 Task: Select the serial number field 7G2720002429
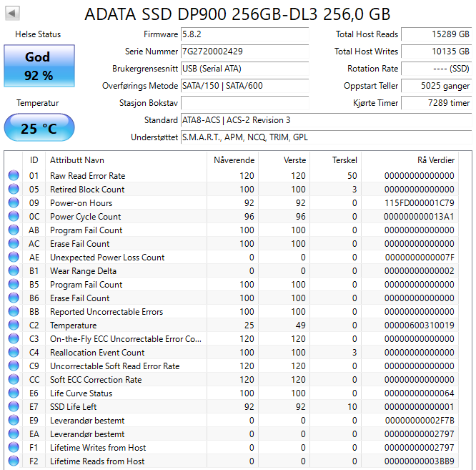tap(244, 52)
